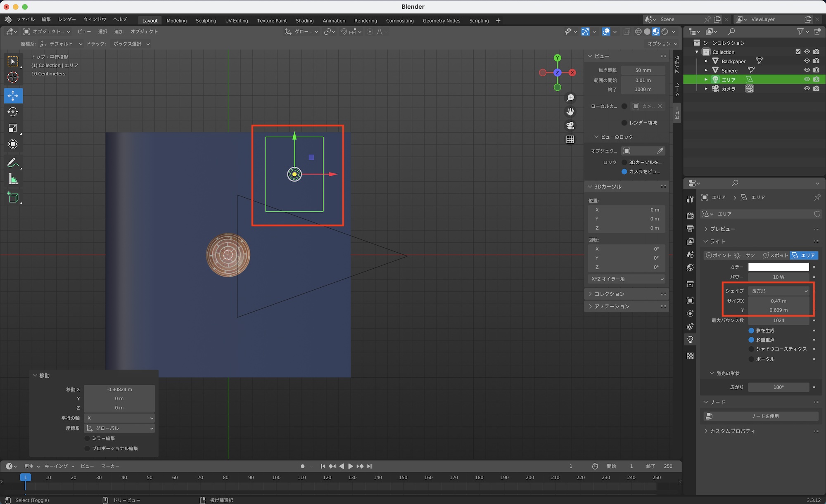Select the Rotate tool in toolbar
Screen dimensions: 826x504
pos(13,112)
